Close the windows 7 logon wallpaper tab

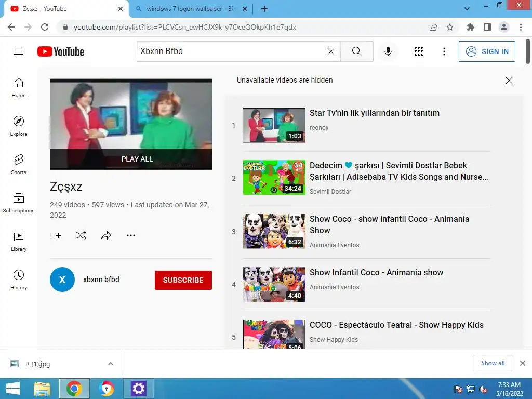pos(245,9)
